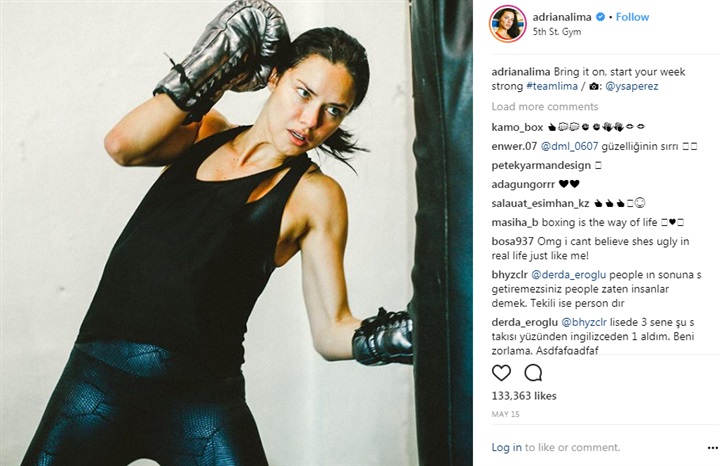This screenshot has height=466, width=720.
Task: Open masiha_b commenter profile
Action: click(x=515, y=223)
